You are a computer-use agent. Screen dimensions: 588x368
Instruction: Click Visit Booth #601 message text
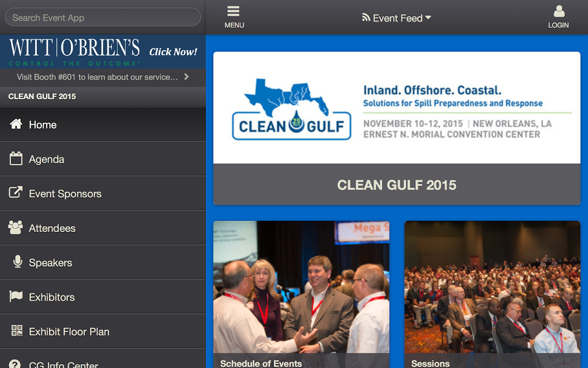97,77
